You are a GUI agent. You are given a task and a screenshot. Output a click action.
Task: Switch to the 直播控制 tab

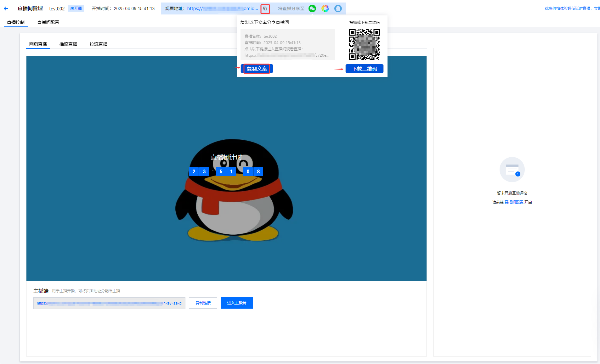16,22
